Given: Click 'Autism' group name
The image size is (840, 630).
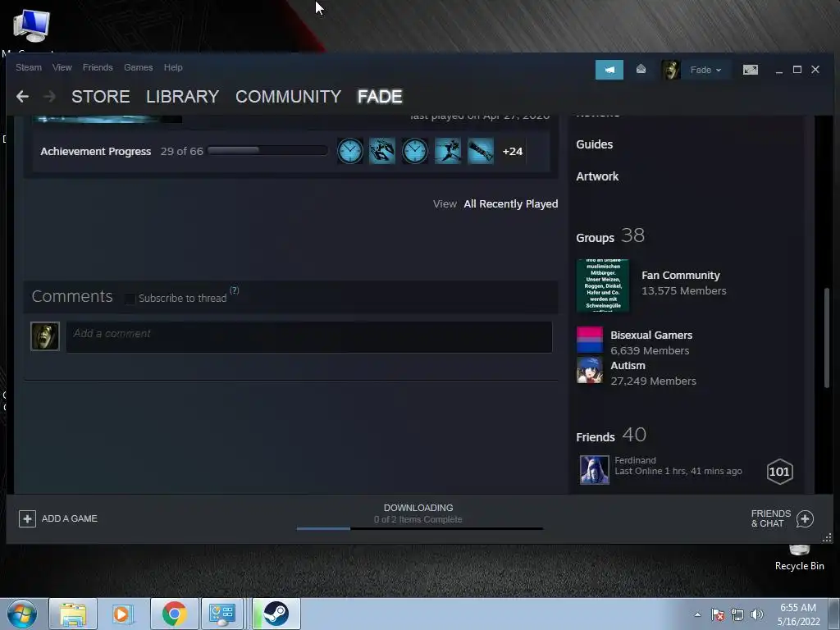Looking at the screenshot, I should (628, 366).
